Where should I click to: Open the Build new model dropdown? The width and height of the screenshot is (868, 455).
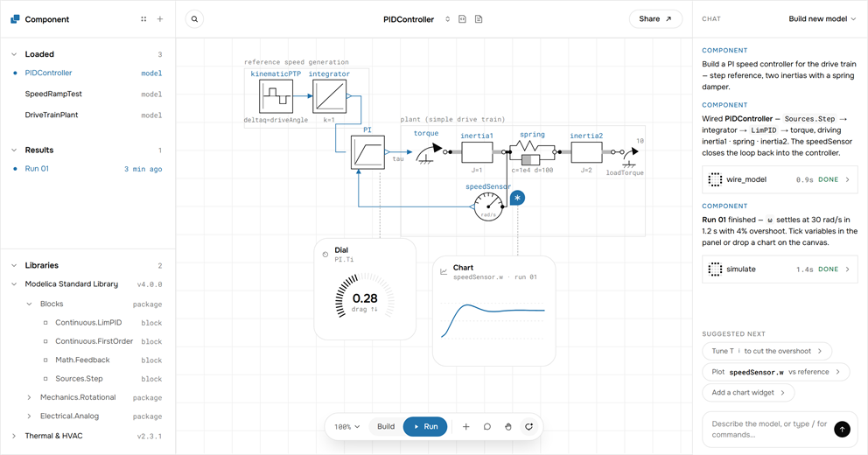click(822, 19)
